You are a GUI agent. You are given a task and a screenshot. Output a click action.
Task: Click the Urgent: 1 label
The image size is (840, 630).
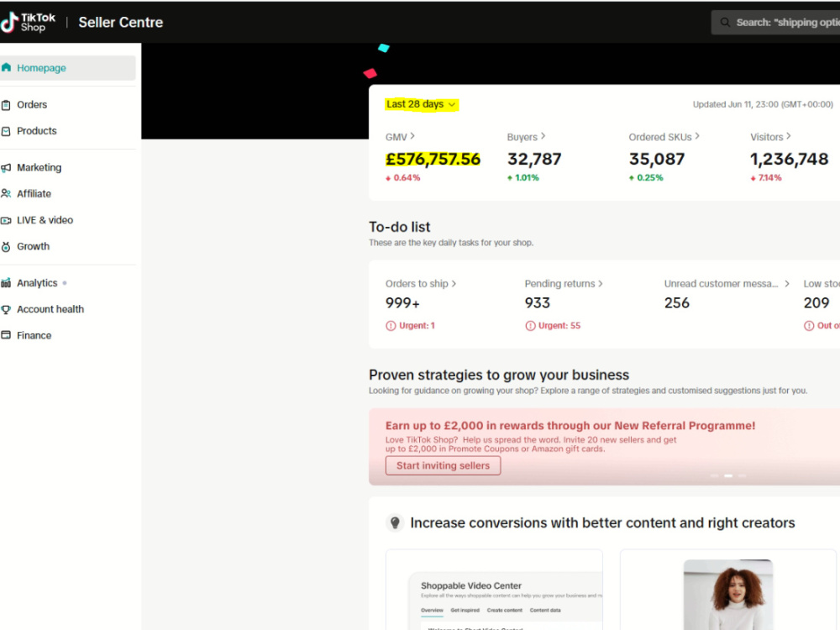(x=417, y=326)
